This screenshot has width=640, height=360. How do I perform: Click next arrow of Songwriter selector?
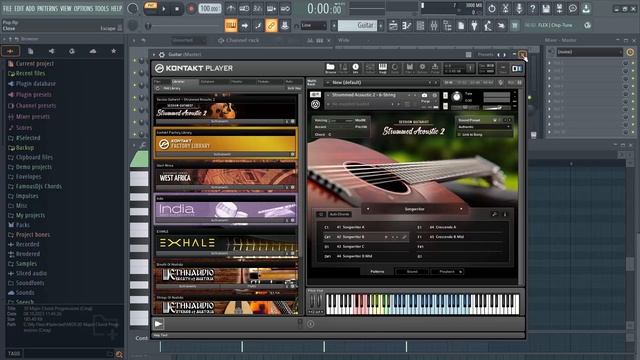(x=461, y=209)
